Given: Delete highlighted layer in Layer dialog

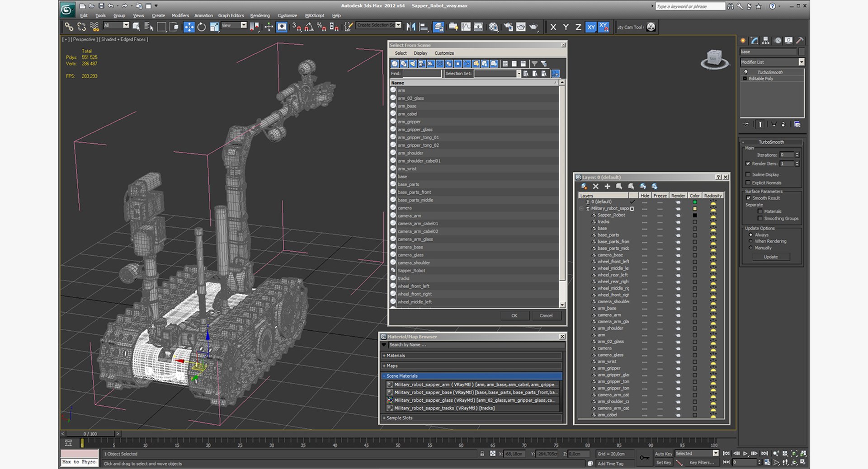Looking at the screenshot, I should tap(595, 186).
